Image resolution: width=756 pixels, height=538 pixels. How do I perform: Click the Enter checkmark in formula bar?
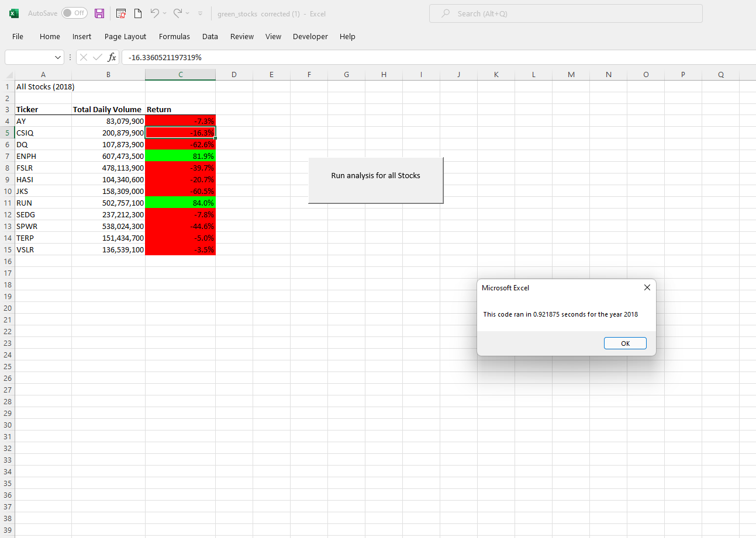pyautogui.click(x=97, y=57)
